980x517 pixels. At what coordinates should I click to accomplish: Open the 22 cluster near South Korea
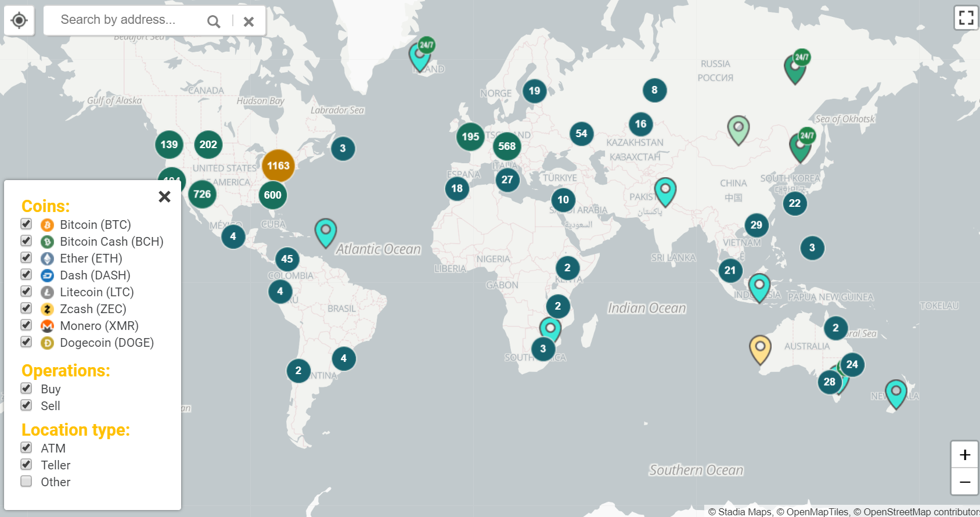point(795,203)
